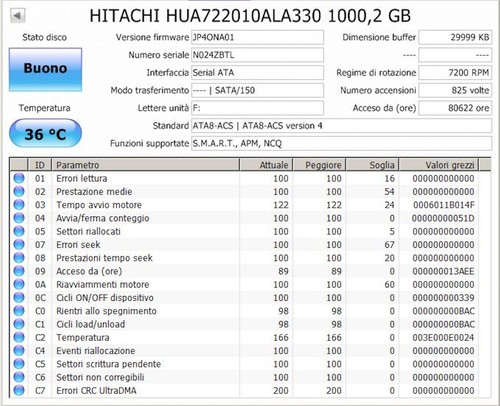
Task: Select raw value 0006011B014F
Action: click(x=444, y=205)
